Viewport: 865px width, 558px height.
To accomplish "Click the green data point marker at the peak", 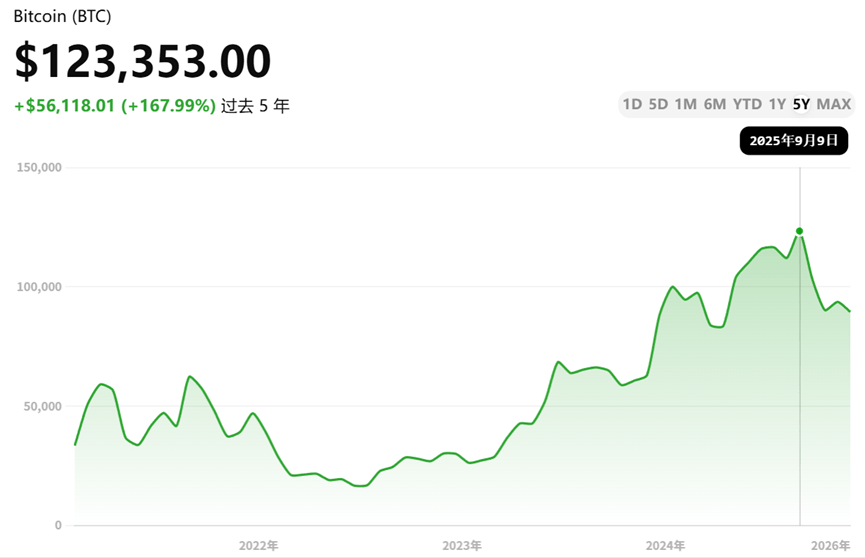I will [x=799, y=231].
